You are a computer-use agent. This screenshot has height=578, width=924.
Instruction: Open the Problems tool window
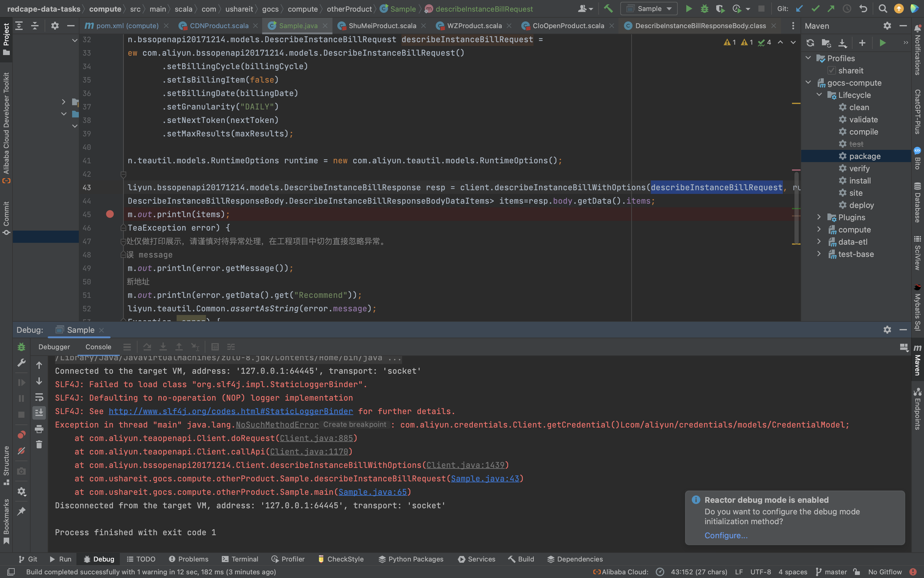coord(189,559)
